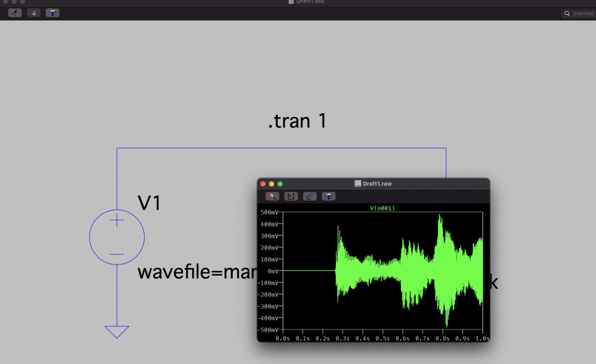Open control panel hammer in schematic toolbar

52,13
